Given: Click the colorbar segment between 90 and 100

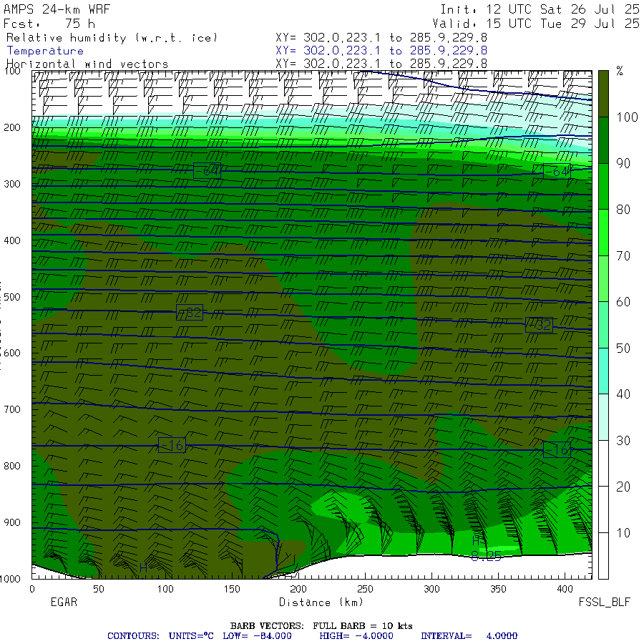Looking at the screenshot, I should tap(603, 140).
